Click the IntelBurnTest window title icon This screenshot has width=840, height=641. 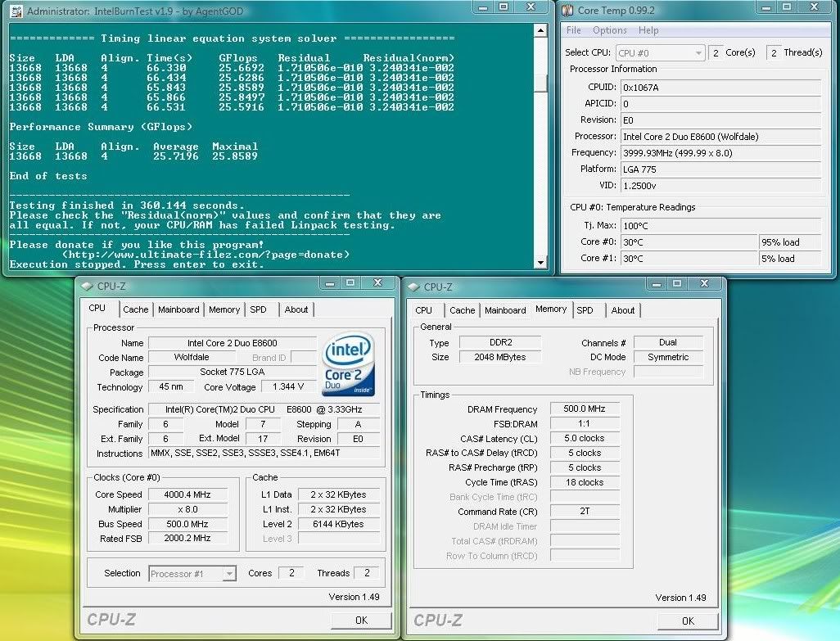click(16, 11)
